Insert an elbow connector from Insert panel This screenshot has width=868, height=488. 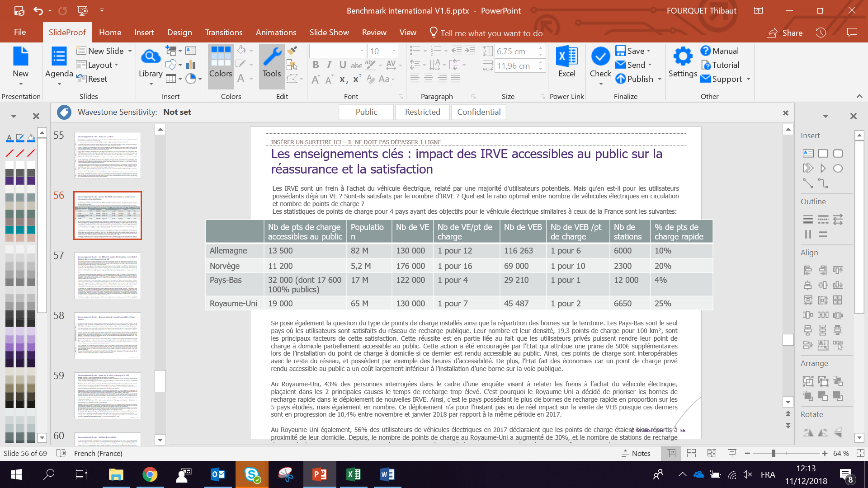(823, 183)
